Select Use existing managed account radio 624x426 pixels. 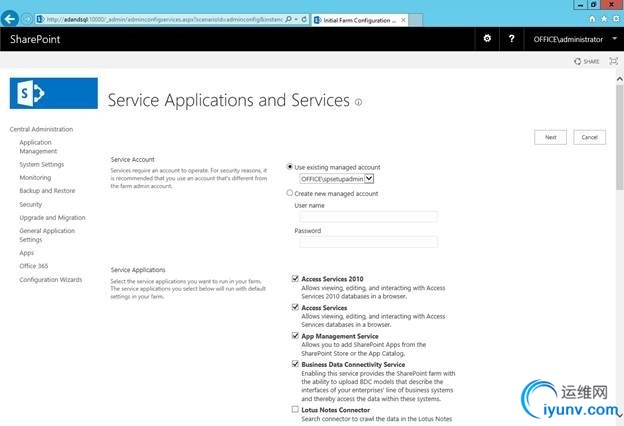tap(290, 167)
